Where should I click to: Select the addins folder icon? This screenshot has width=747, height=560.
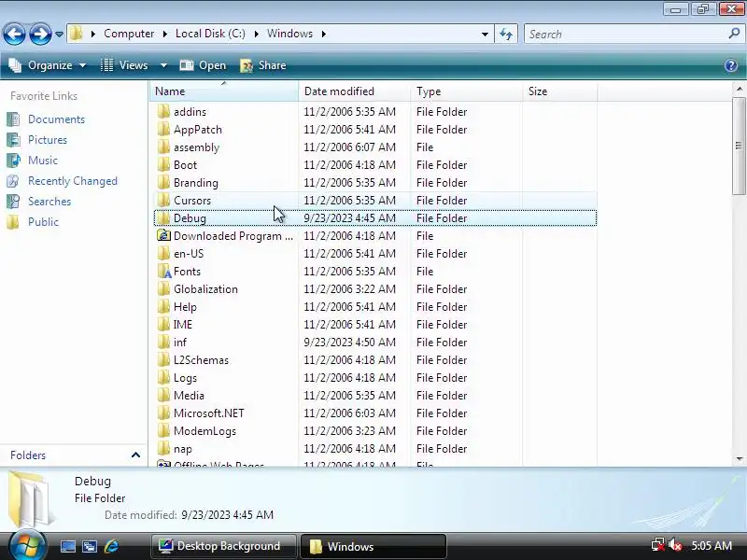pos(163,111)
